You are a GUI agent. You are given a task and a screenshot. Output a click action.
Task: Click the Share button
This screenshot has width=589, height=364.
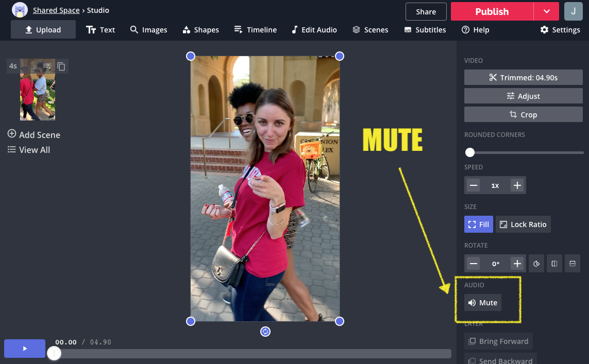tap(426, 11)
